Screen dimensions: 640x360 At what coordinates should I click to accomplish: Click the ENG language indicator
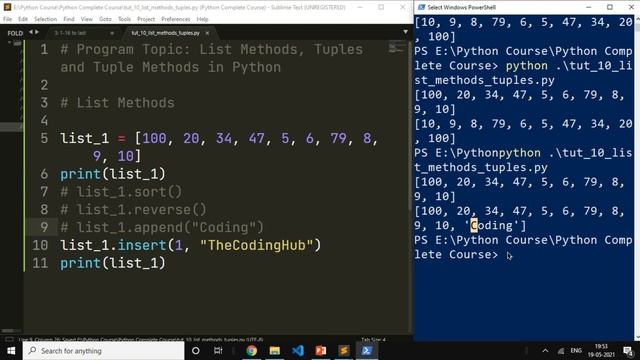(576, 351)
